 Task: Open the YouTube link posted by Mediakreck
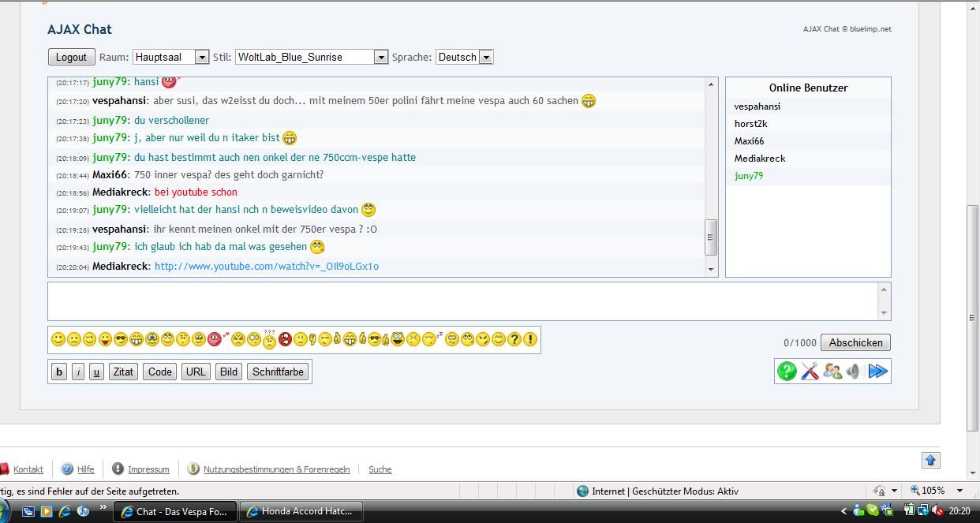(x=266, y=267)
